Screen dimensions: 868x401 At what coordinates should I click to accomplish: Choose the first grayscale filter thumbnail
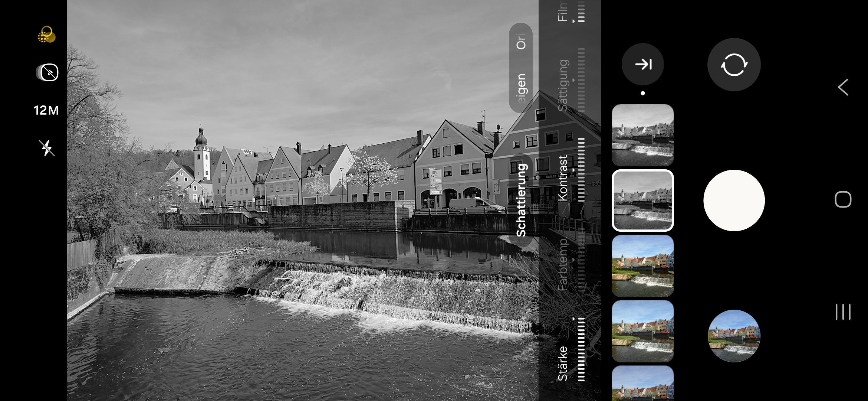pos(642,135)
